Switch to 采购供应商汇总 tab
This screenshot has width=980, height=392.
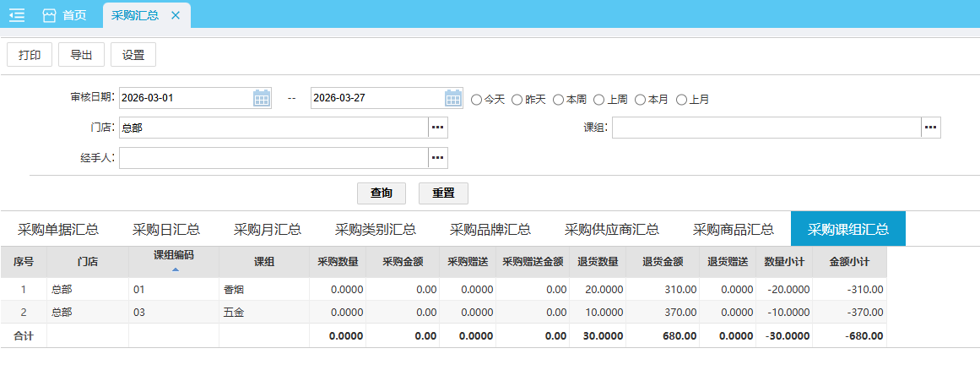(x=612, y=229)
